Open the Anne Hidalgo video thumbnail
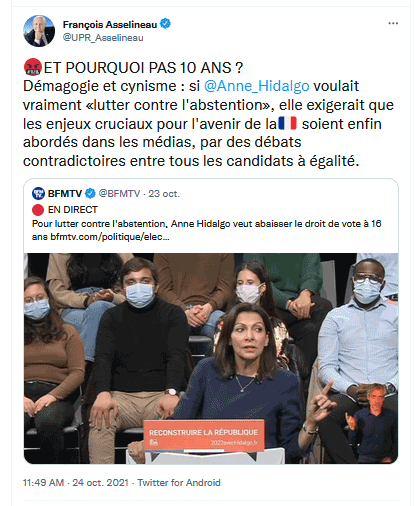This screenshot has height=506, width=415. 211,358
